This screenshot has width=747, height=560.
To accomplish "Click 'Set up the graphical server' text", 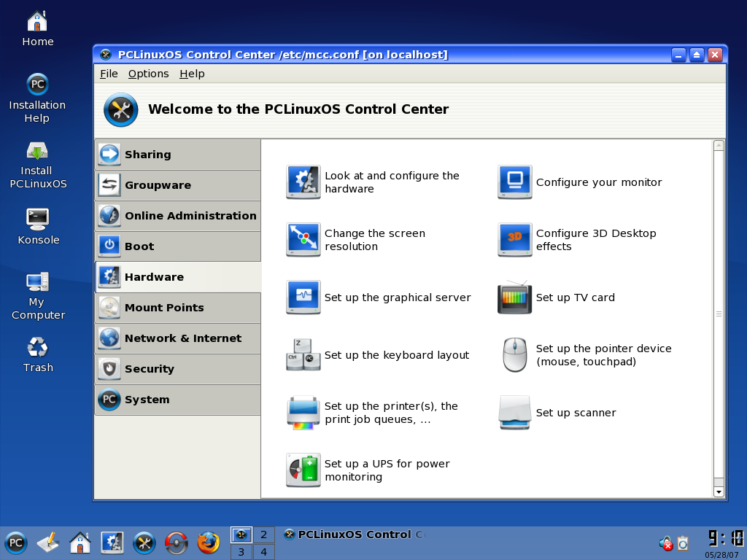I will pos(398,297).
